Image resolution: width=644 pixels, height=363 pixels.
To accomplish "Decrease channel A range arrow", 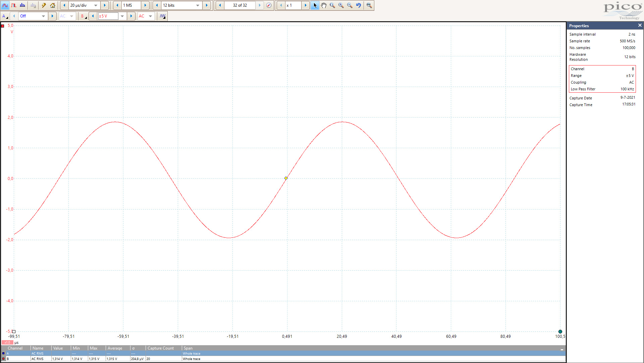I will (x=14, y=16).
